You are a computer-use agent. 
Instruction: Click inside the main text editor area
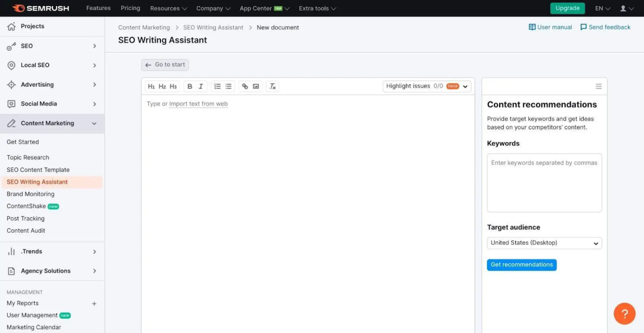pyautogui.click(x=308, y=214)
